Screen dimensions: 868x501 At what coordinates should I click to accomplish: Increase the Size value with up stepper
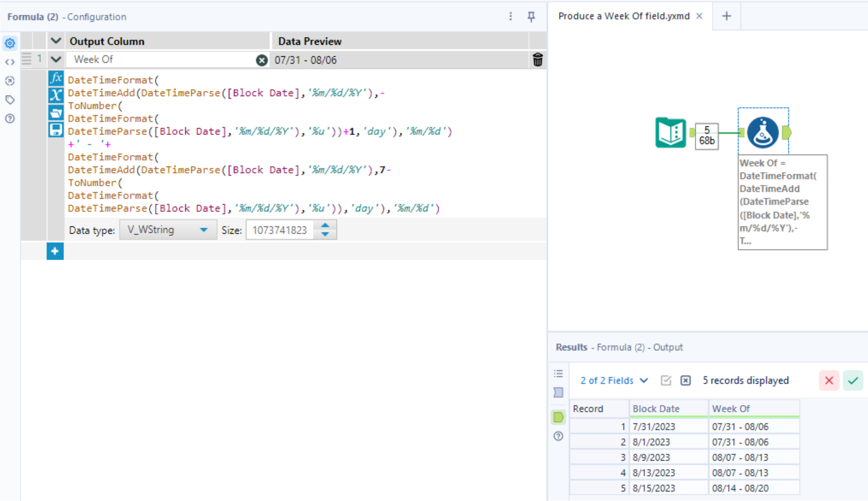click(x=325, y=226)
